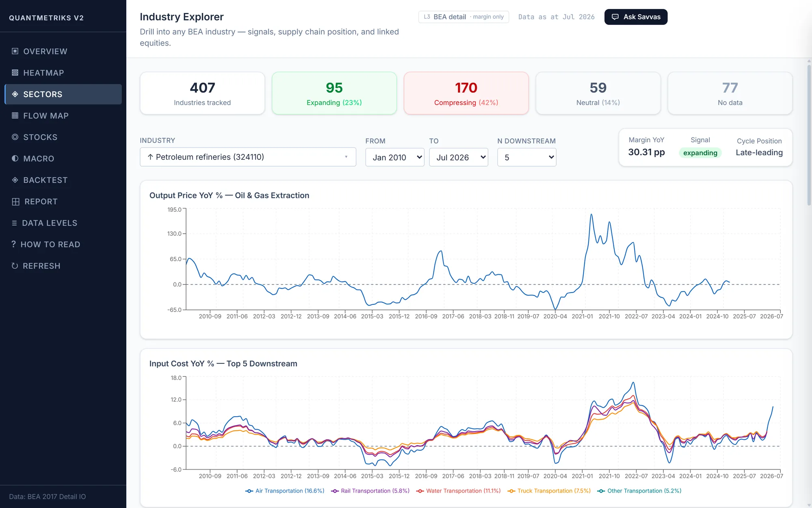812x508 pixels.
Task: Expand the Industry dropdown caret
Action: tap(346, 157)
